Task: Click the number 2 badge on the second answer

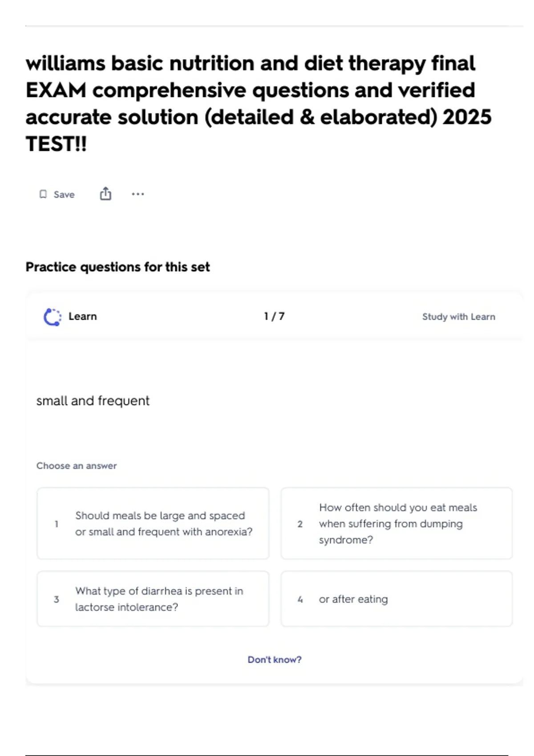Action: pyautogui.click(x=300, y=524)
